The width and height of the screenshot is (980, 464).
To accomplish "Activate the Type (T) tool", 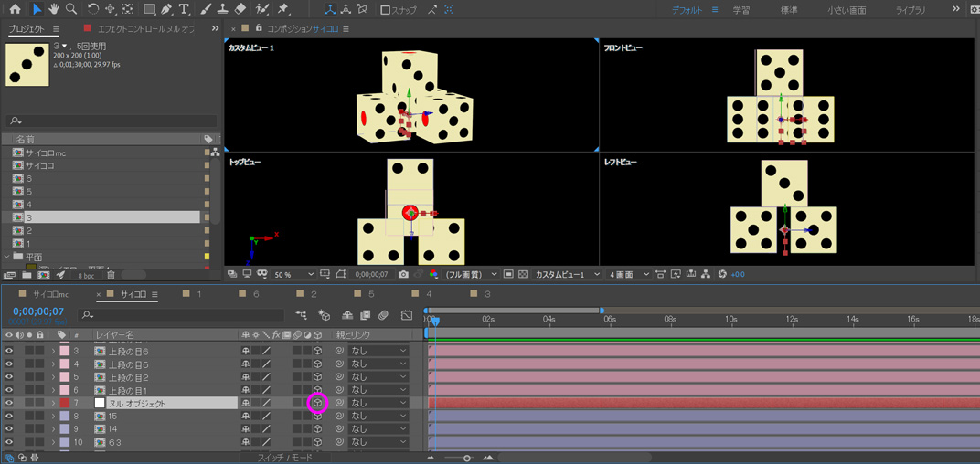I will [185, 9].
